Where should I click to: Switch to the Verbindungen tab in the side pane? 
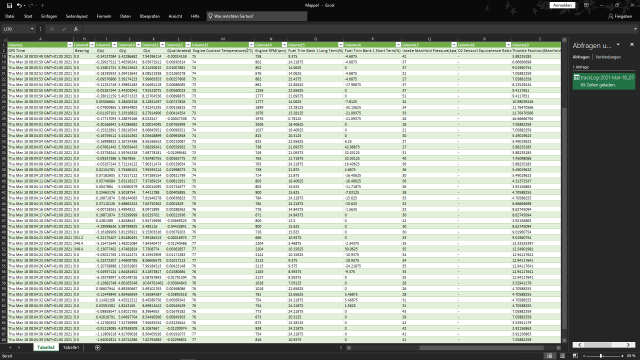pyautogui.click(x=608, y=57)
